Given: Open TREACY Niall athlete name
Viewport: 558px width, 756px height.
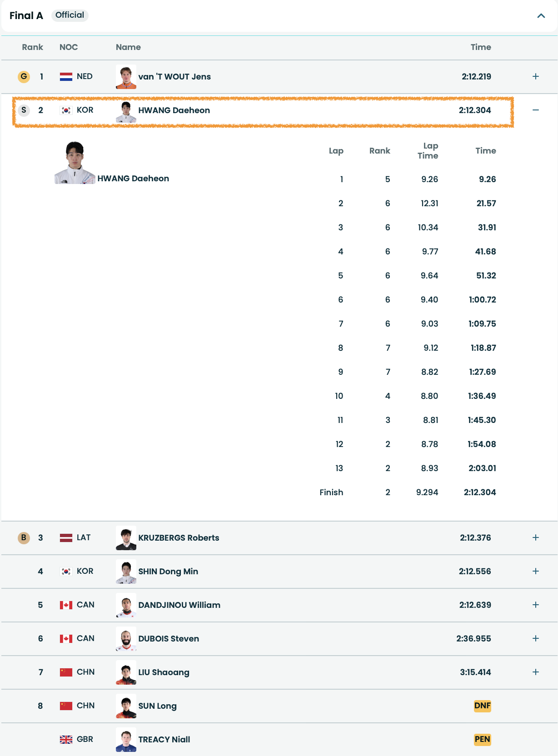Looking at the screenshot, I should pyautogui.click(x=164, y=740).
